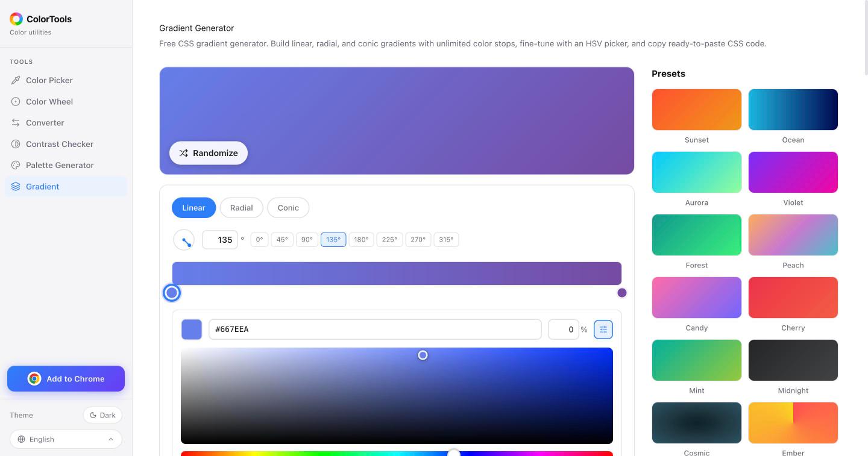Go to the Converter page
Viewport: 868px width, 456px height.
[66, 123]
